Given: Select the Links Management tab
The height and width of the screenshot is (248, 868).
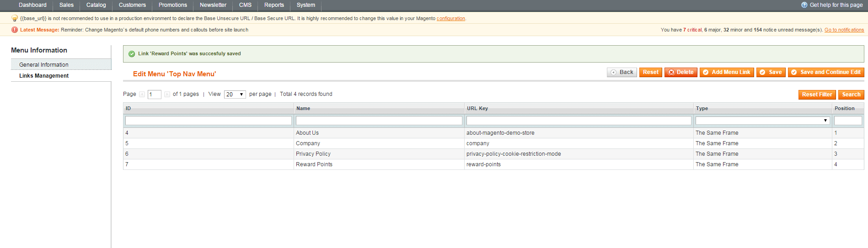Looking at the screenshot, I should 44,76.
